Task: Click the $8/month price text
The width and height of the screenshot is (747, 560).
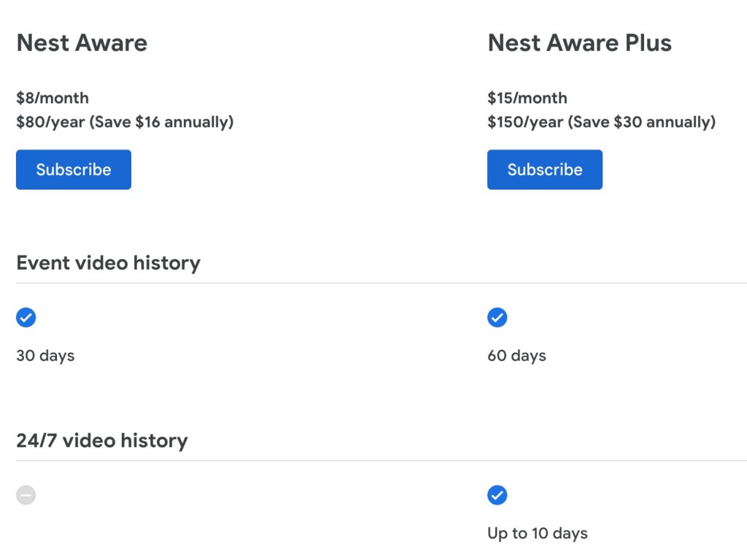Action: click(53, 98)
